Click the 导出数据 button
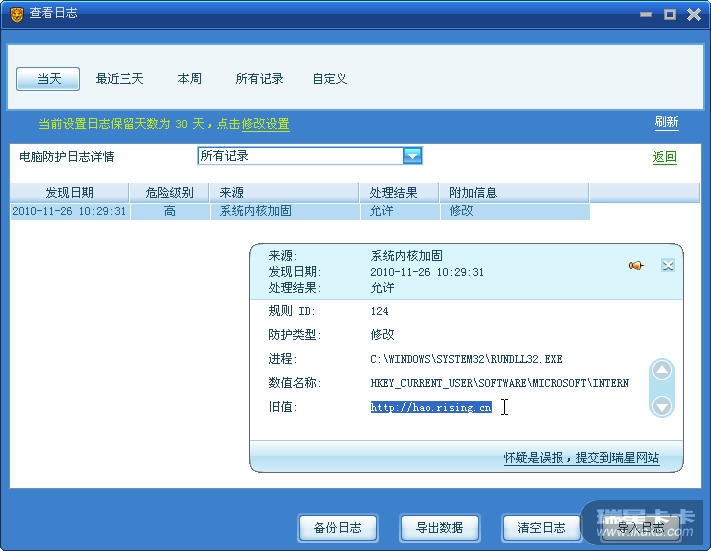Viewport: 711px width, 551px height. [439, 528]
